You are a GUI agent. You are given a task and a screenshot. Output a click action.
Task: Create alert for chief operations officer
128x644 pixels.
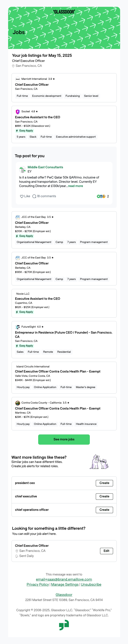point(104,510)
